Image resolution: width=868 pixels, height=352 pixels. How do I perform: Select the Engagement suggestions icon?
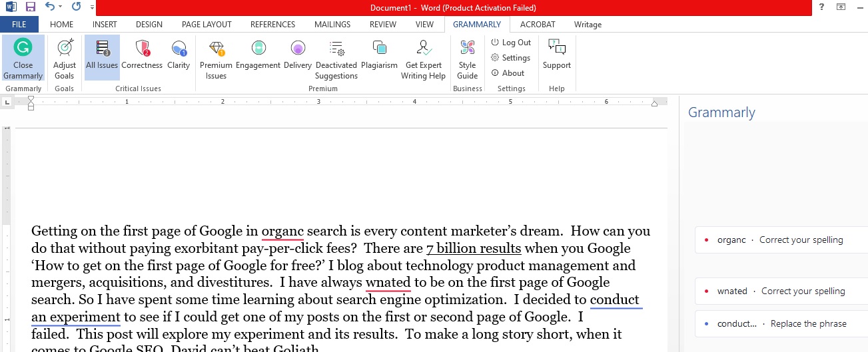258,55
